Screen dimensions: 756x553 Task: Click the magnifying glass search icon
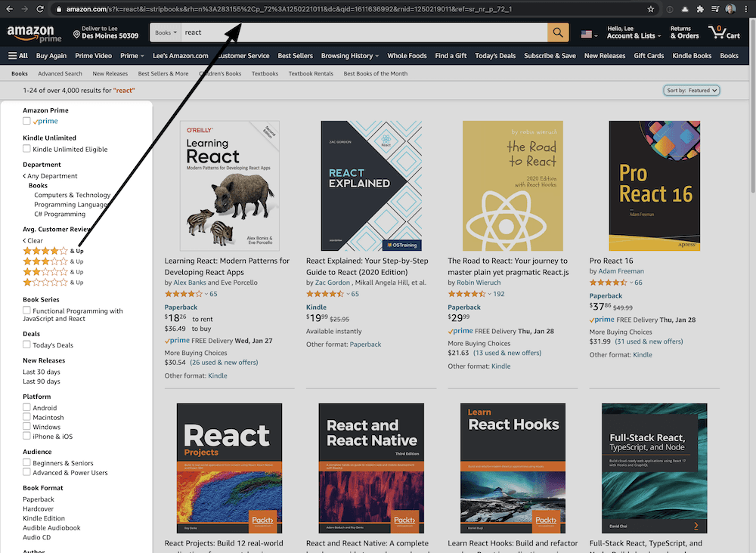[x=556, y=32]
